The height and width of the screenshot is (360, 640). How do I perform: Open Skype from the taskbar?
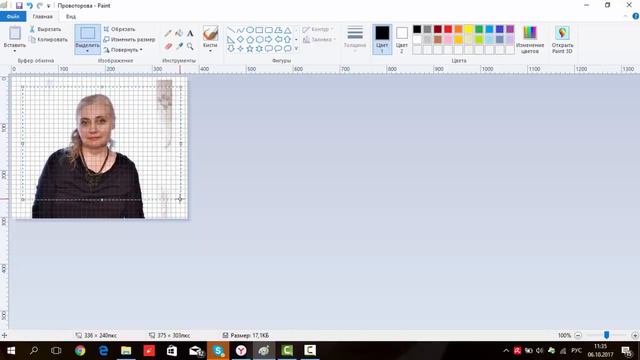[218, 350]
